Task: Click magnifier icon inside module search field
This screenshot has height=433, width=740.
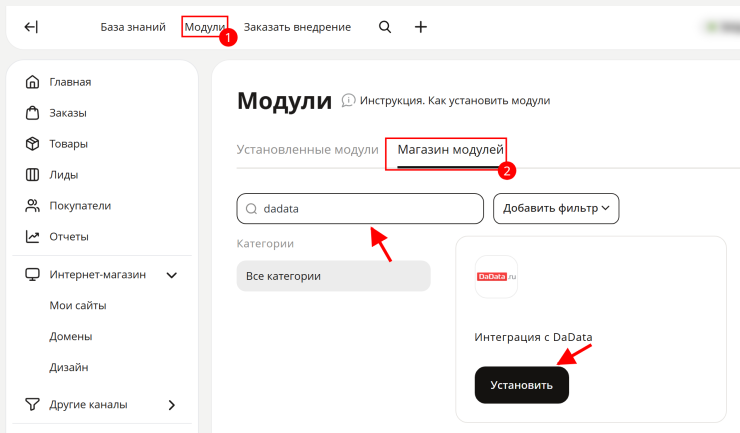Action: pos(252,209)
